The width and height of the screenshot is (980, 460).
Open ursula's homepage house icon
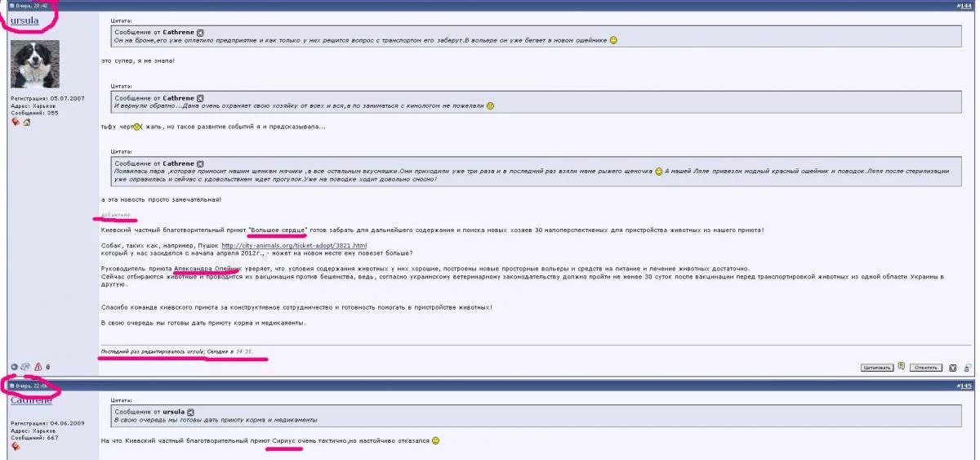[x=27, y=122]
